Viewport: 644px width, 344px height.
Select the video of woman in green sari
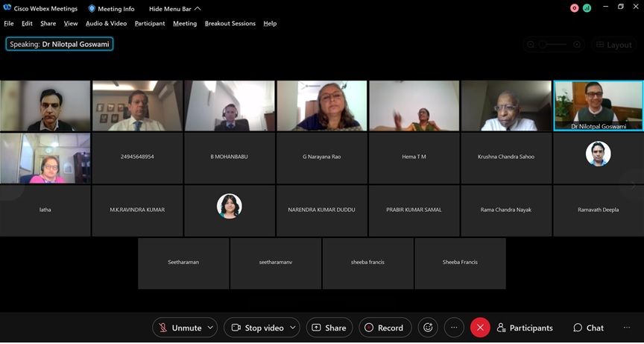coord(414,106)
